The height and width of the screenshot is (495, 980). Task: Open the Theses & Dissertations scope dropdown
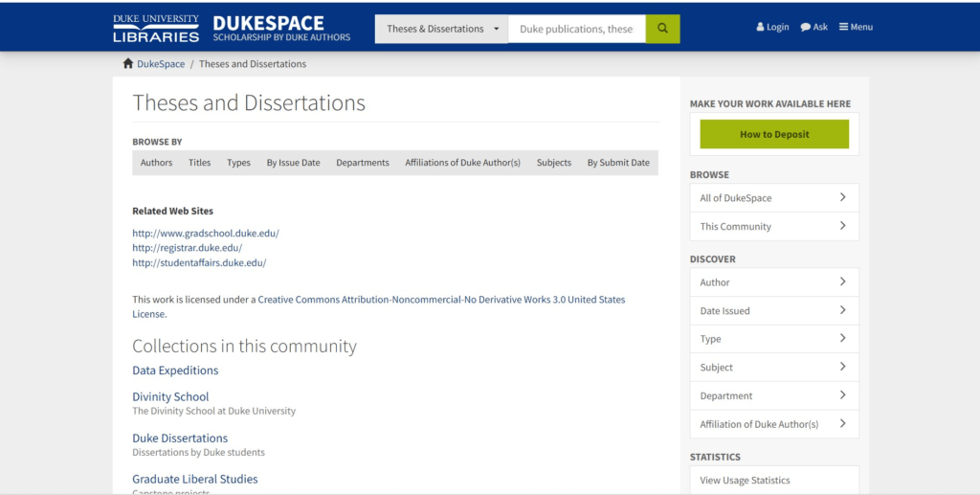[442, 29]
